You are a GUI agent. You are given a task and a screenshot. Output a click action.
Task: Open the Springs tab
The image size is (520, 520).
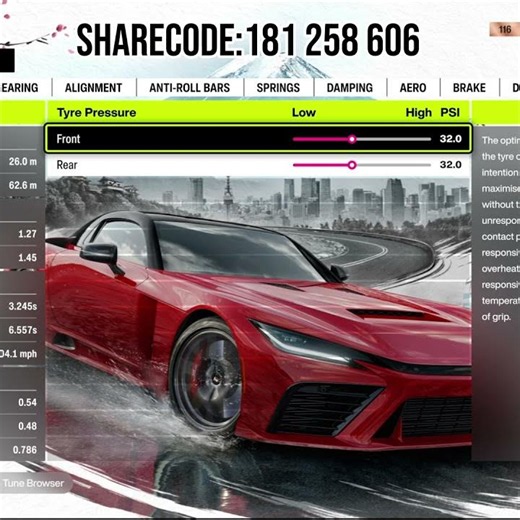tap(278, 88)
